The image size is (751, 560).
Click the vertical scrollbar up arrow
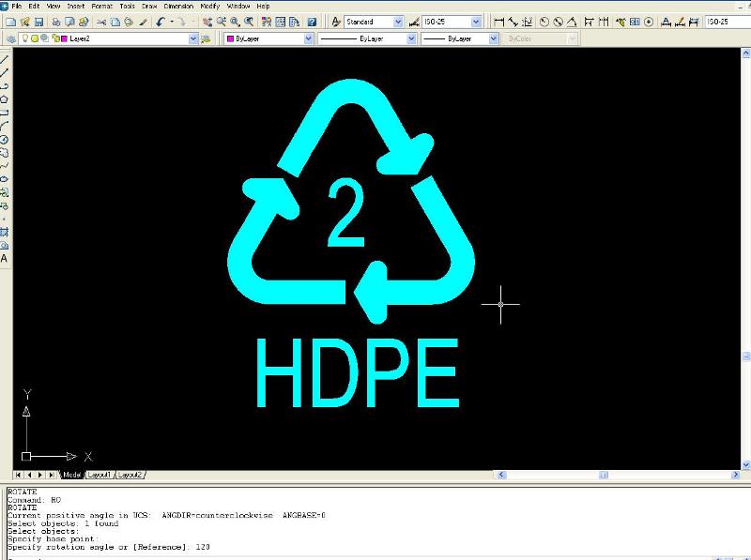745,53
